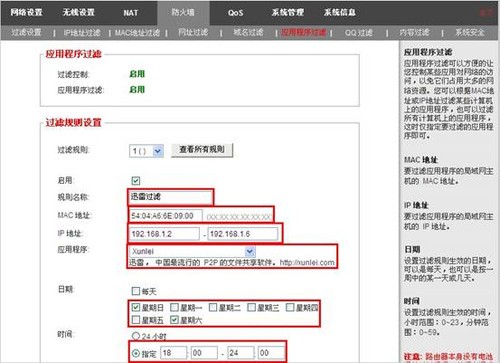Click the 日期 help heading in sidebar

(x=412, y=249)
